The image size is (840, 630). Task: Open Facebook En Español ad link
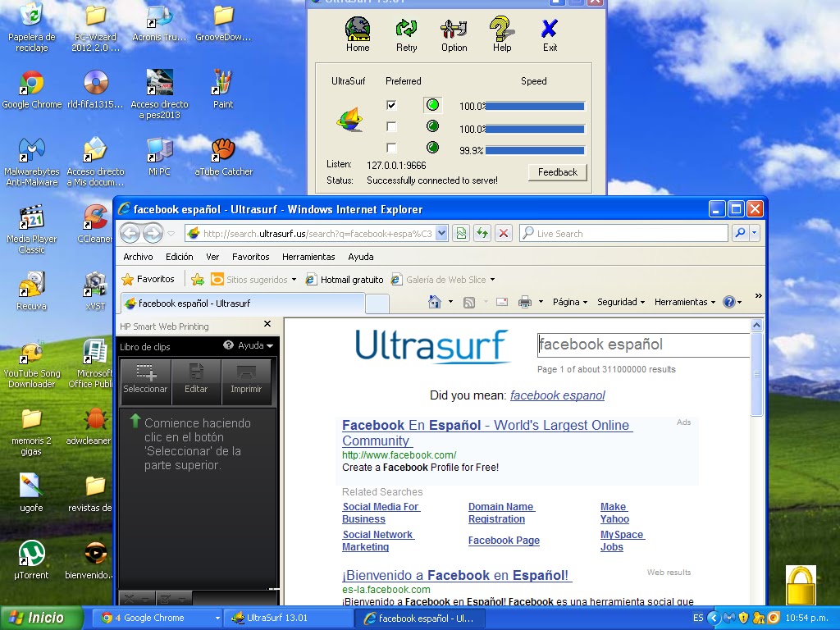click(x=487, y=433)
